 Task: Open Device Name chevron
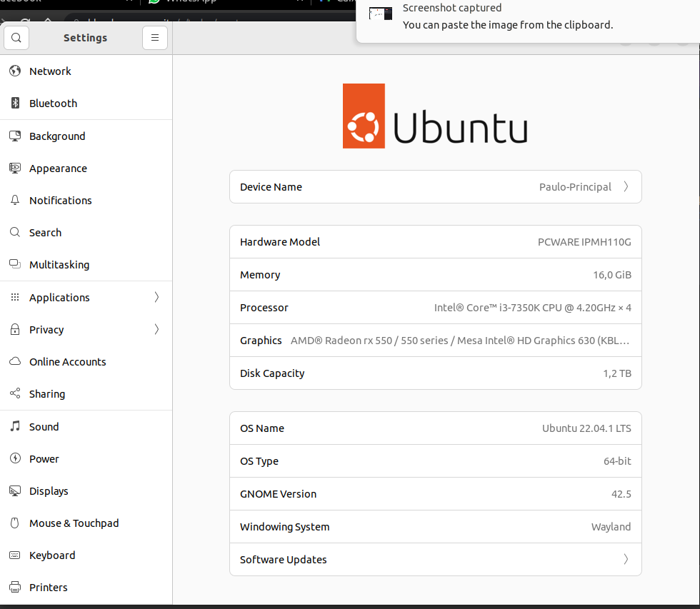(x=626, y=186)
